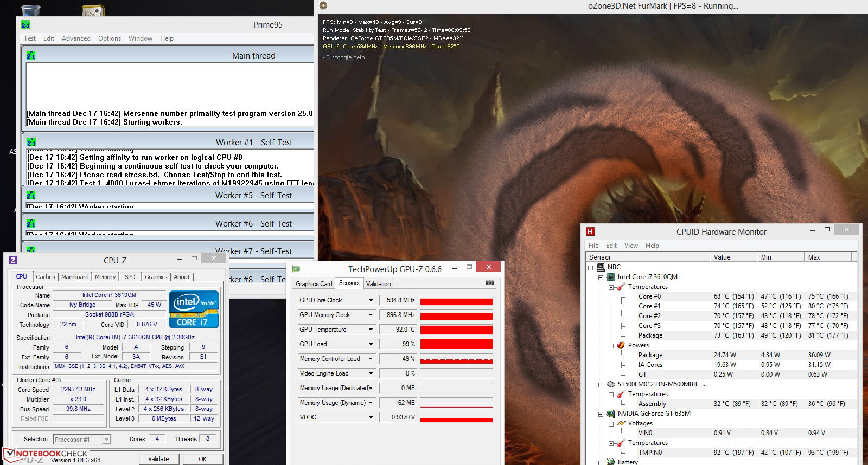Collapse the NBC root node in HWMonitor
Screen dimensions: 868x465
tap(591, 268)
